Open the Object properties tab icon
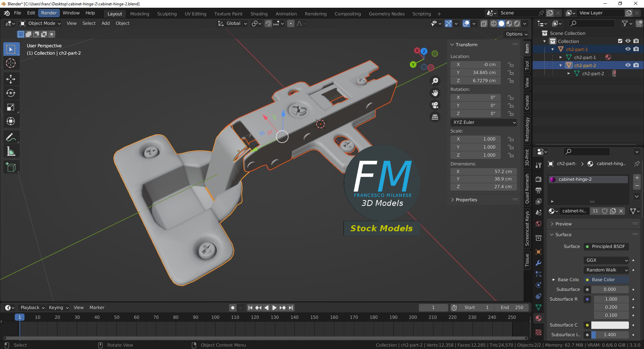The width and height of the screenshot is (644, 349). tap(538, 252)
